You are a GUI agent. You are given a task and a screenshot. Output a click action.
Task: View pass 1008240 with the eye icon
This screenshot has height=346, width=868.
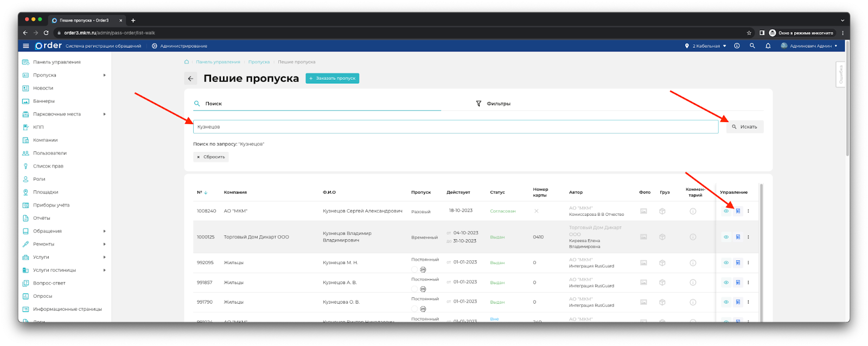726,211
